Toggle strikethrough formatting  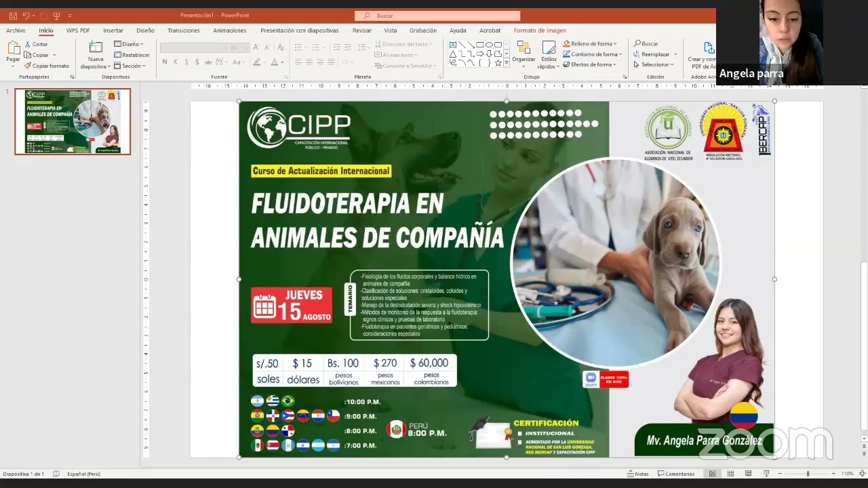[208, 62]
